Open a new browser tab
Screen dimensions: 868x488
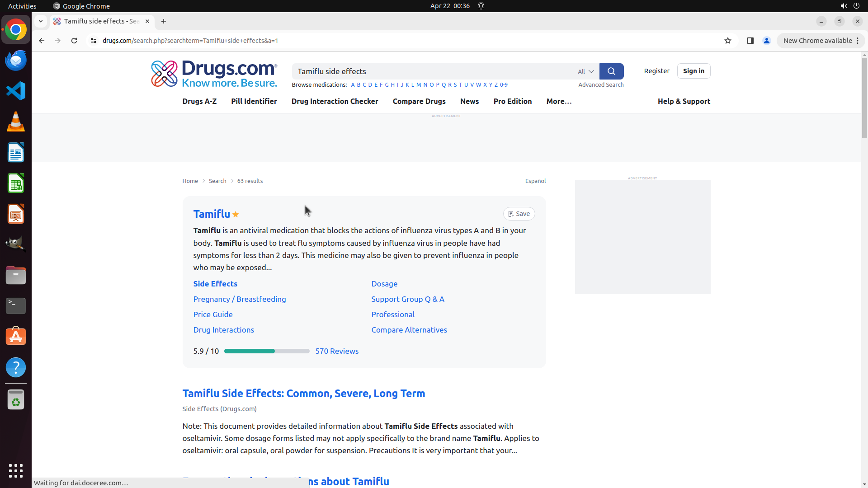[x=164, y=21]
